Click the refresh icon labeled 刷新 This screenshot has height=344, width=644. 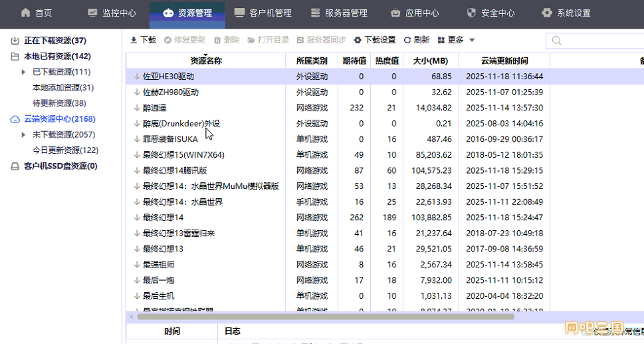pos(408,40)
